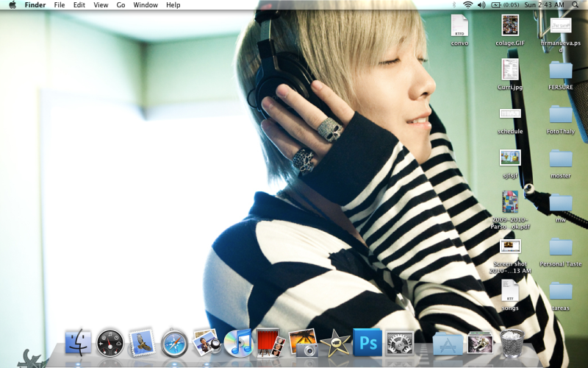Open System Preferences from the dock
Image resolution: width=588 pixels, height=368 pixels.
pos(399,342)
